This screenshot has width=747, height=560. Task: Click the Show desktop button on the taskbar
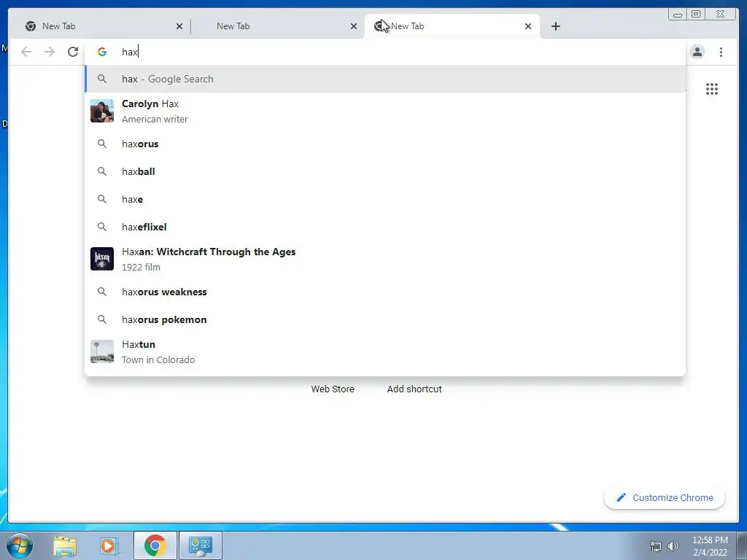(x=742, y=545)
